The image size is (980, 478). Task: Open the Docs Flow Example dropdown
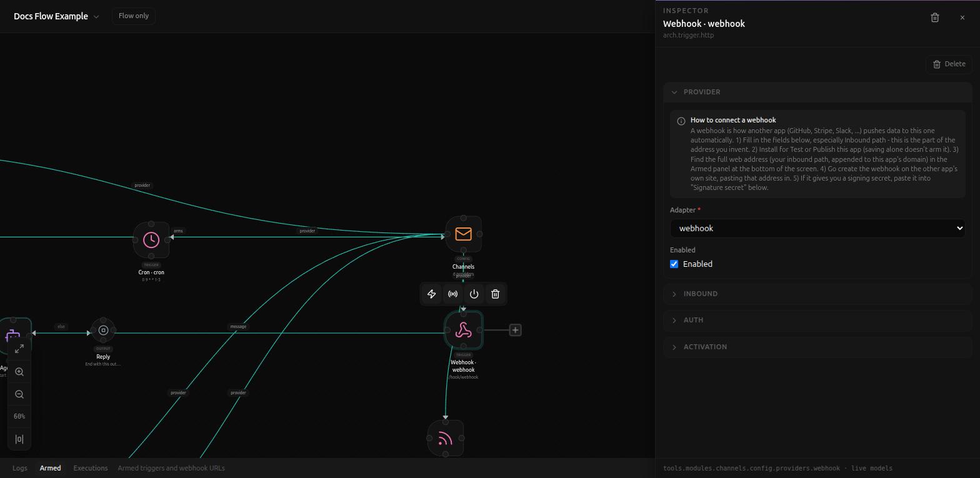56,16
